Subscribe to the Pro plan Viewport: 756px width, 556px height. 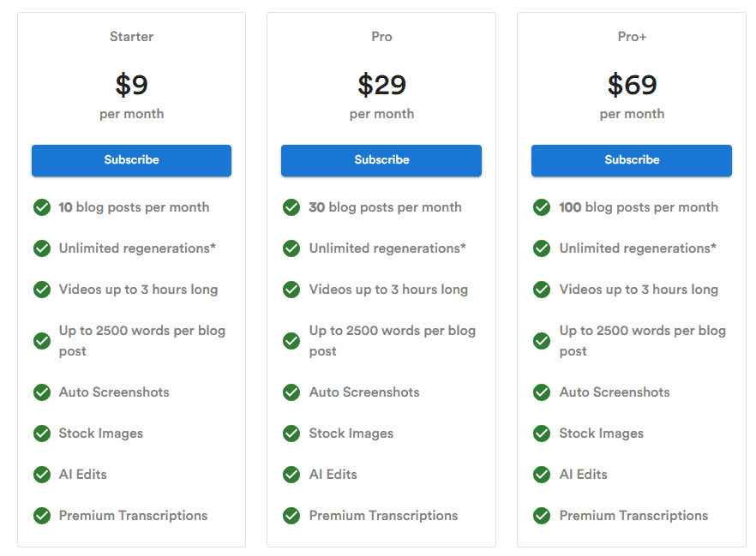tap(381, 160)
